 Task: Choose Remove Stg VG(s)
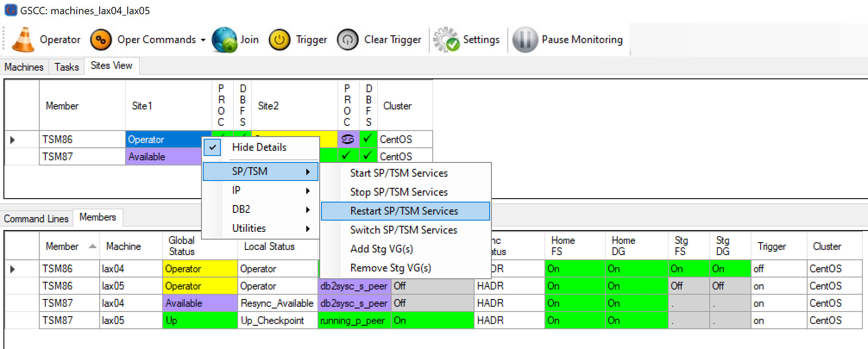click(x=405, y=268)
